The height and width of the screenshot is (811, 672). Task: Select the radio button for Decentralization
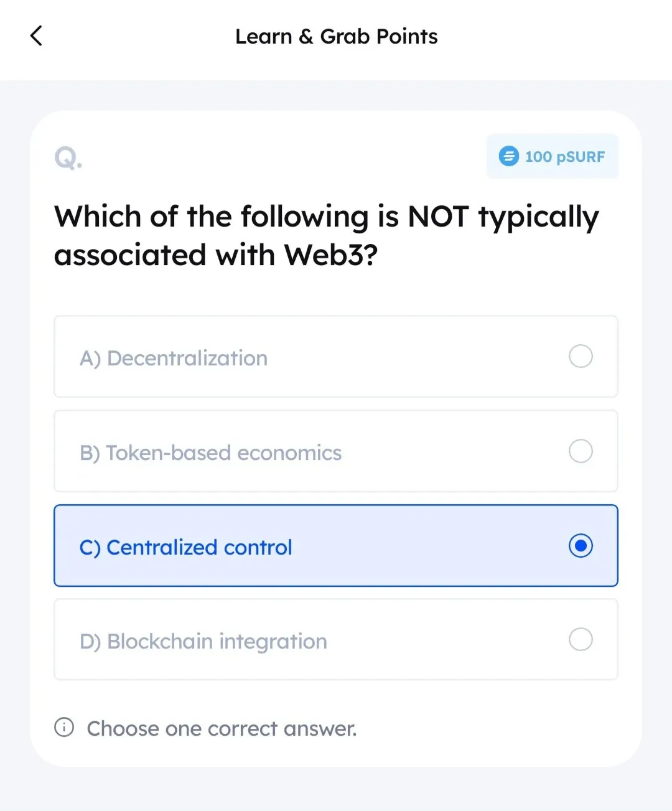[x=580, y=356]
